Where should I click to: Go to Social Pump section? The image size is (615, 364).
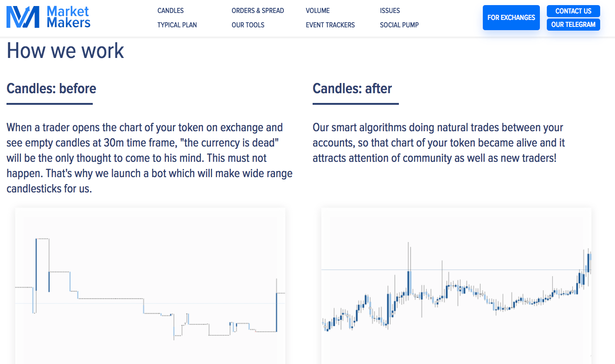399,25
